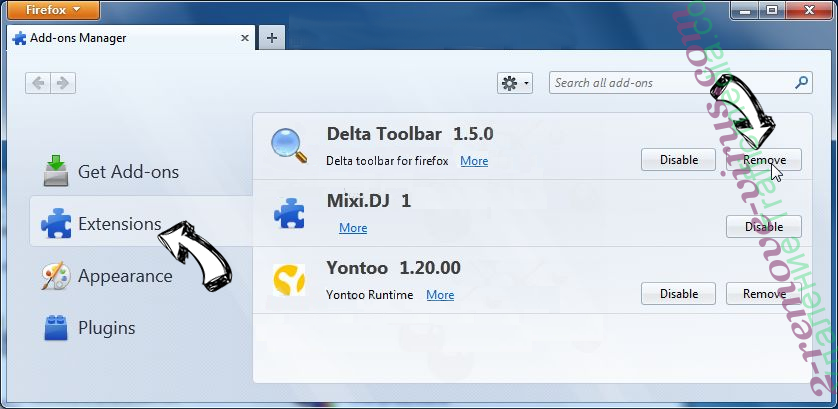Open a new tab with plus button
The width and height of the screenshot is (838, 409).
click(271, 38)
